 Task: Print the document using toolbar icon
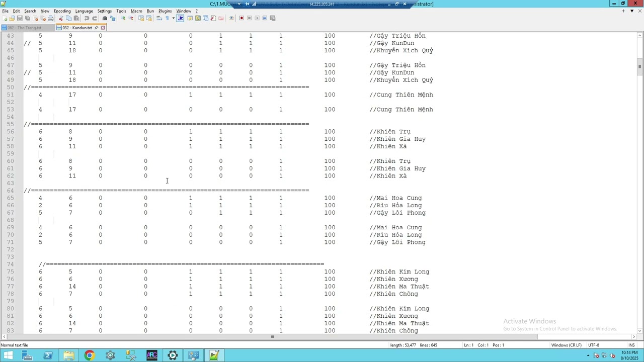[x=51, y=18]
